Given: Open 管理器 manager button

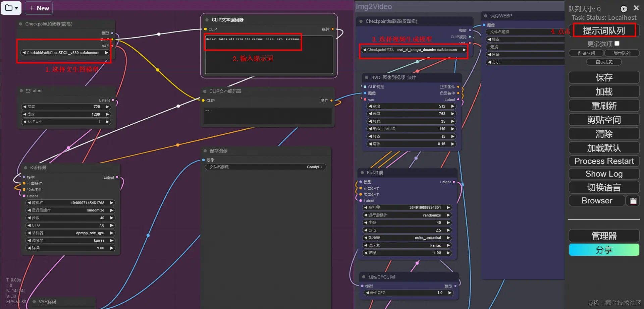Looking at the screenshot, I should (x=604, y=236).
